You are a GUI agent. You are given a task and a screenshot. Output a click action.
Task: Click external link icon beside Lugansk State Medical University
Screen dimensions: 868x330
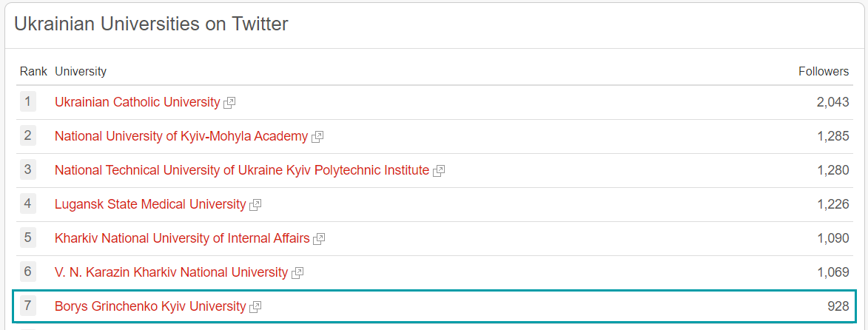pyautogui.click(x=255, y=205)
